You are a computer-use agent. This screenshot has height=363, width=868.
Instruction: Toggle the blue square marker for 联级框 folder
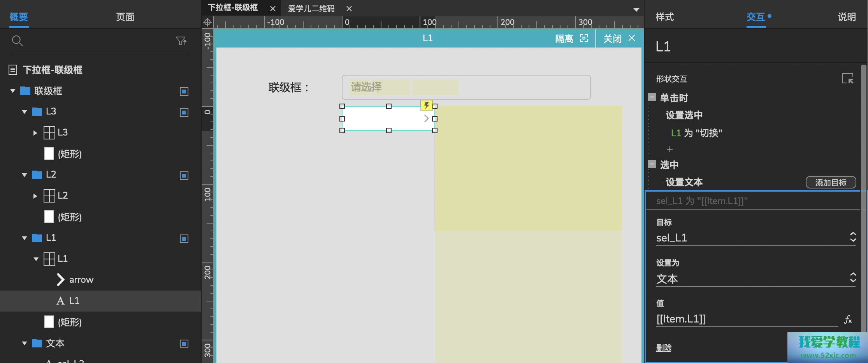click(184, 92)
